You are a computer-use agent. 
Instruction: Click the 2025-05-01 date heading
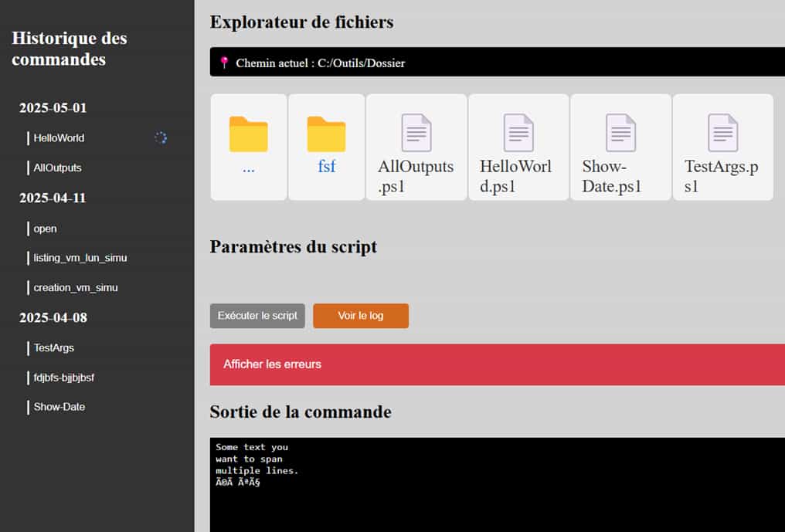pos(53,107)
